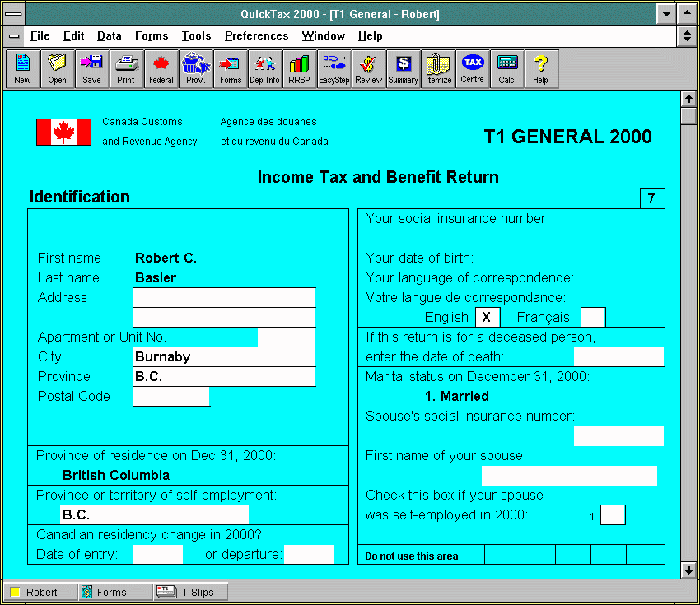
Task: Open the Dep. Info dependants icon
Action: pyautogui.click(x=264, y=69)
